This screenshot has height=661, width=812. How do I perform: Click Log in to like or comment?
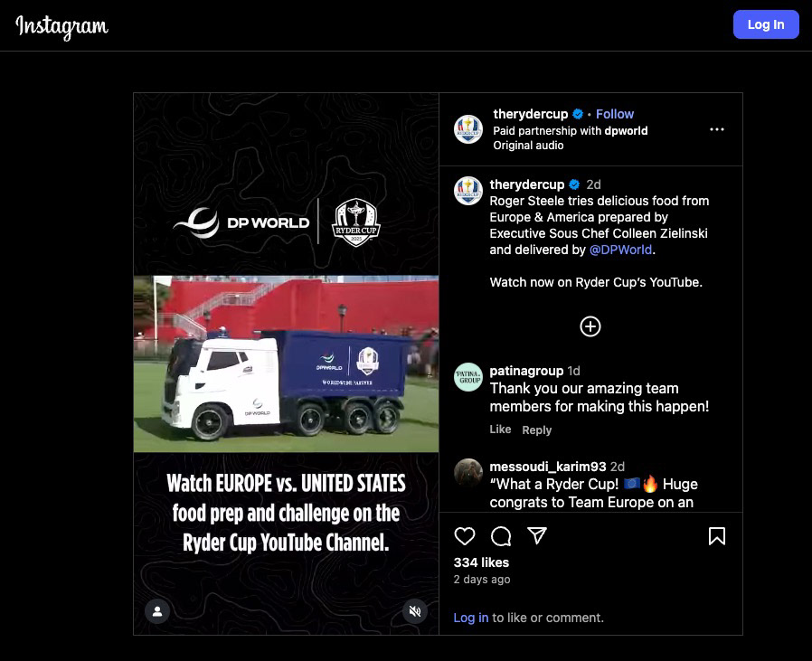[x=471, y=618]
